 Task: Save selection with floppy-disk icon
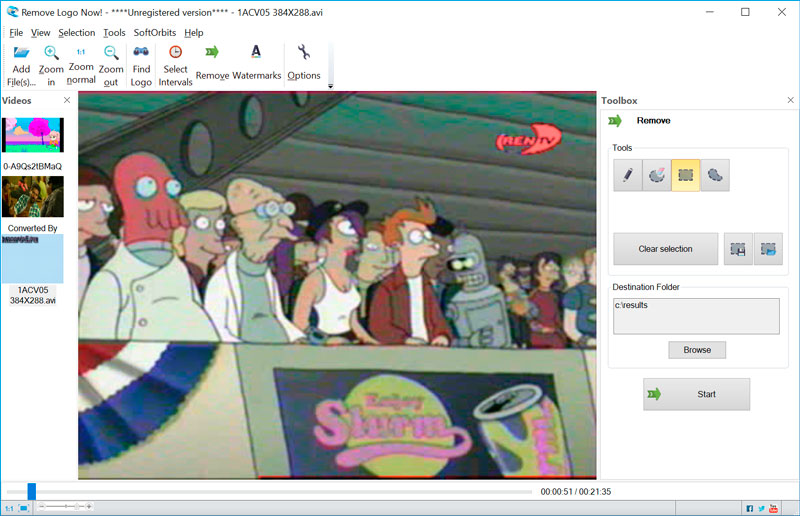point(738,249)
